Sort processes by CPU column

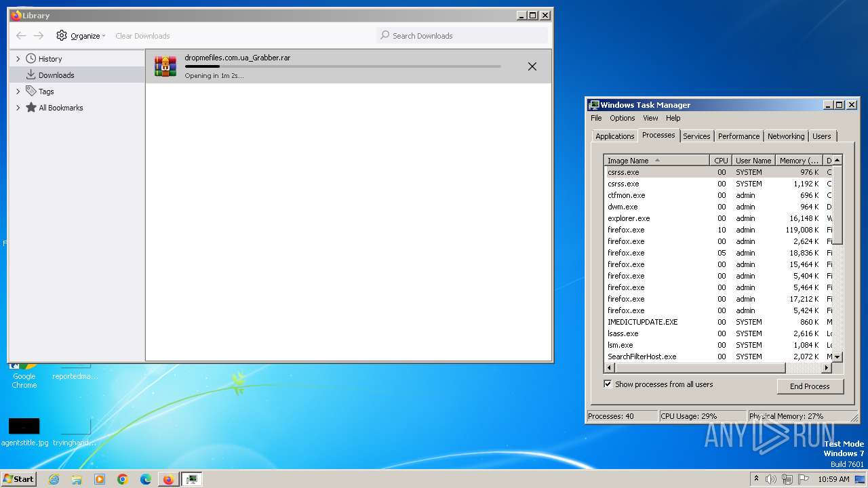[721, 161]
